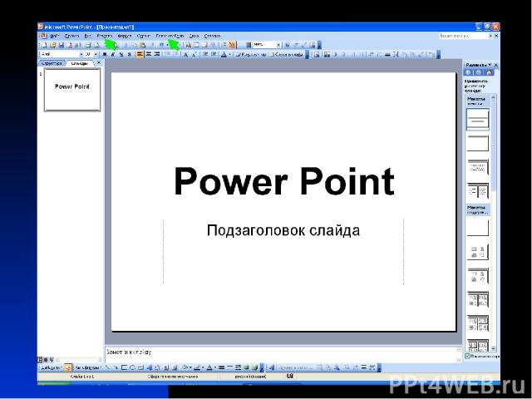Open the task pane title dropdown arrow
The width and height of the screenshot is (532, 399).
pyautogui.click(x=490, y=65)
